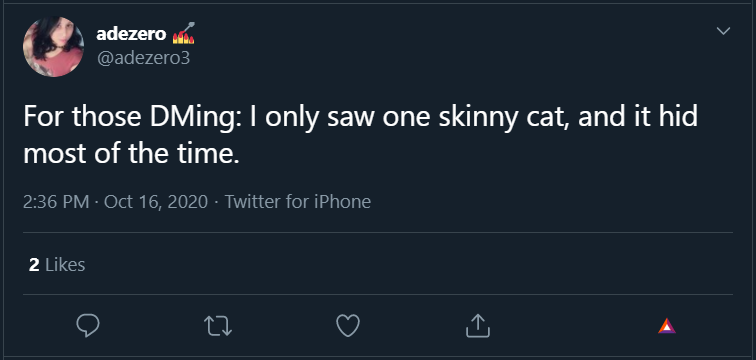Viewport: 756px width, 360px height.
Task: View the 2 Likes list
Action: 57,265
